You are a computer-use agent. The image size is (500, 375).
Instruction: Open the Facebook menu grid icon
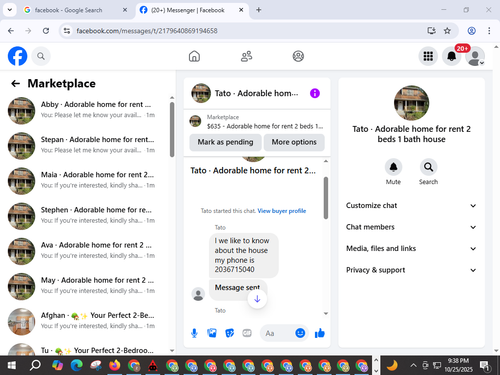coord(428,56)
